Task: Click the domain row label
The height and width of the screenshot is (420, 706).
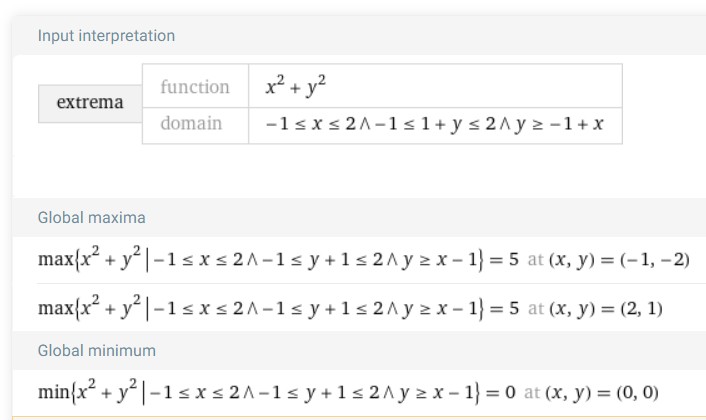Action: tap(191, 123)
